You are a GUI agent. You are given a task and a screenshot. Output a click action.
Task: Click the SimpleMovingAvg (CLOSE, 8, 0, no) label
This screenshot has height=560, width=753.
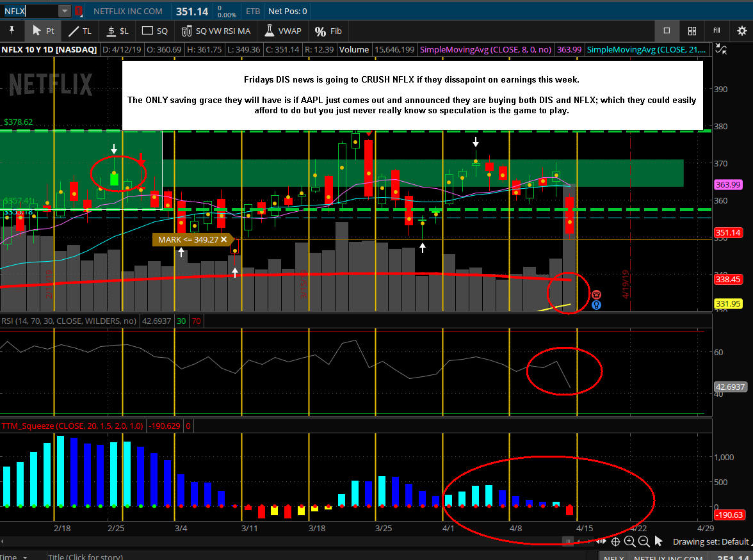[487, 49]
